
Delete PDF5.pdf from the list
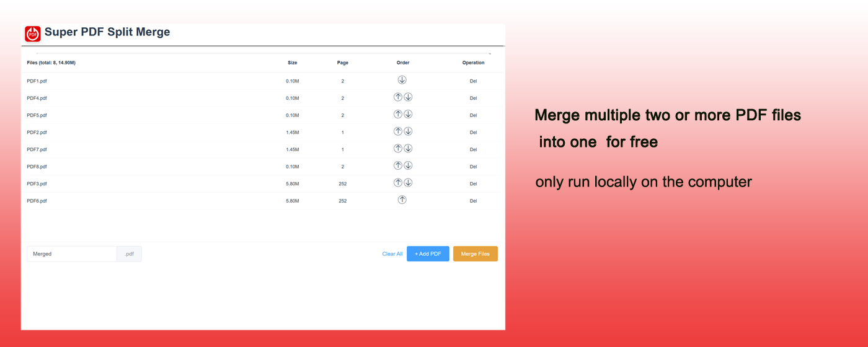coord(473,115)
